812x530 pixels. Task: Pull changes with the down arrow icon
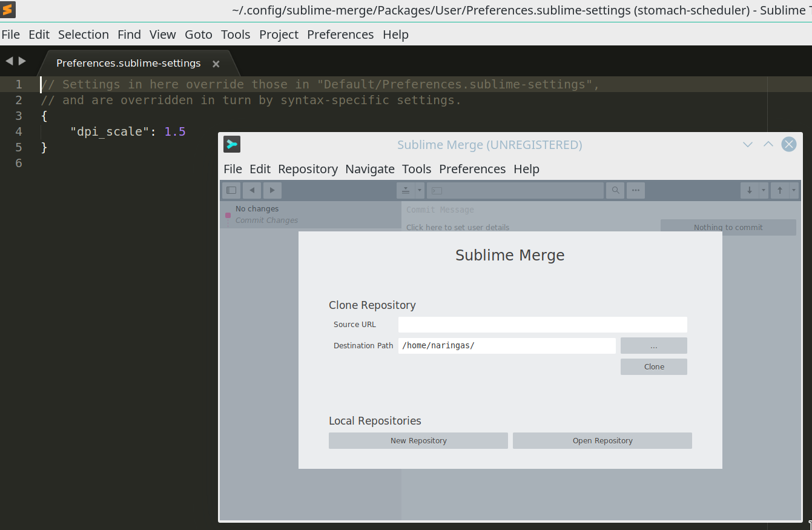(750, 190)
